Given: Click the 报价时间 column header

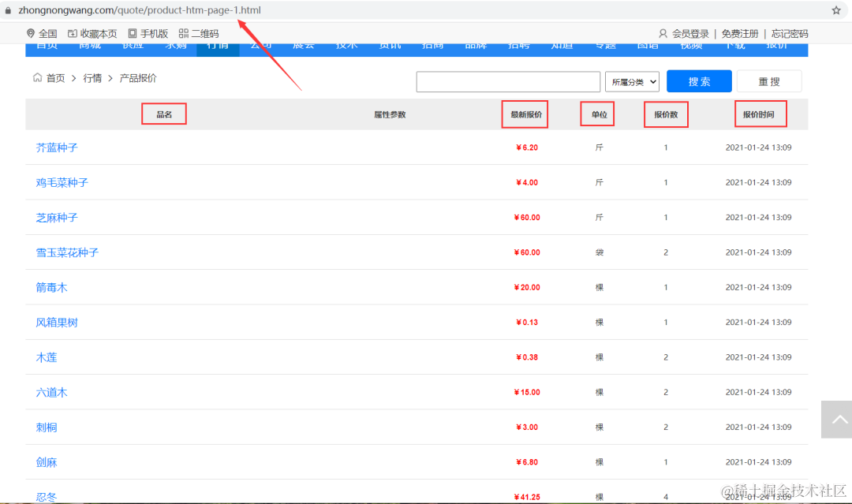Looking at the screenshot, I should pyautogui.click(x=758, y=114).
